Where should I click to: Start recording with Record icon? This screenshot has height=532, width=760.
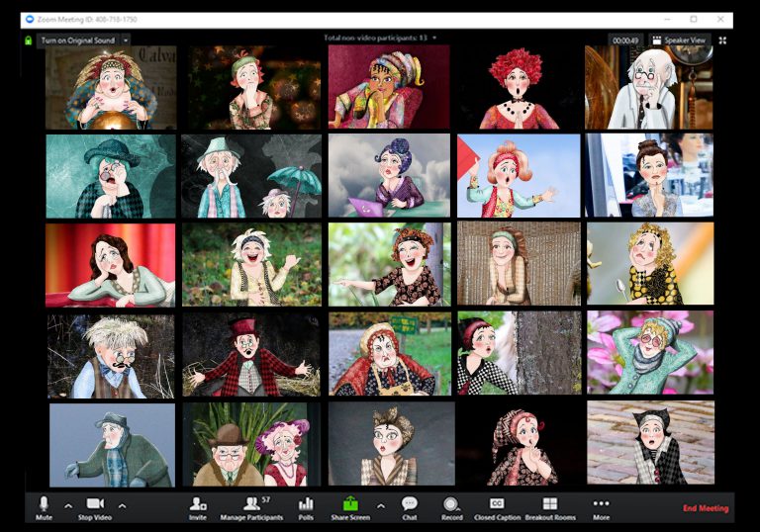(451, 504)
